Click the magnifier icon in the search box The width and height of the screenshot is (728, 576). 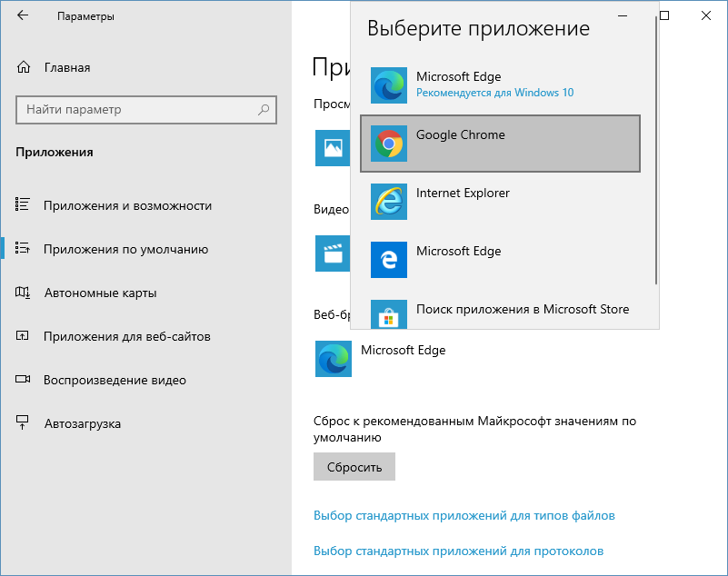pyautogui.click(x=264, y=110)
